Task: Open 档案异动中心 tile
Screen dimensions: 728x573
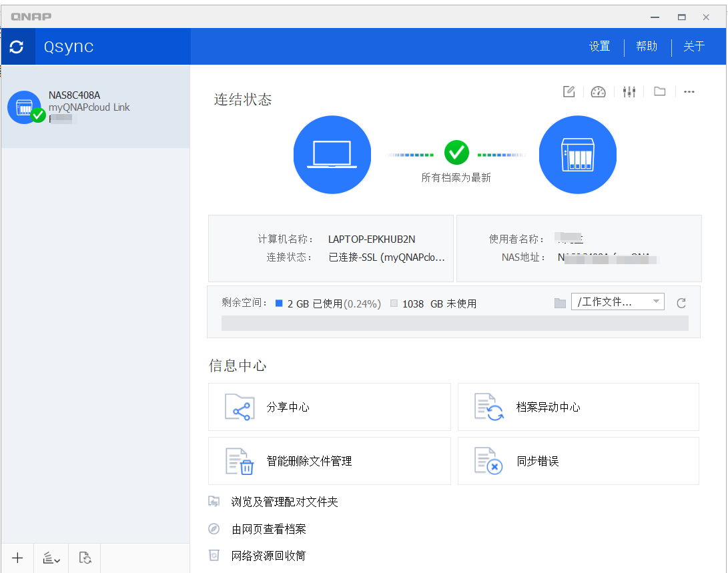Action: point(578,407)
